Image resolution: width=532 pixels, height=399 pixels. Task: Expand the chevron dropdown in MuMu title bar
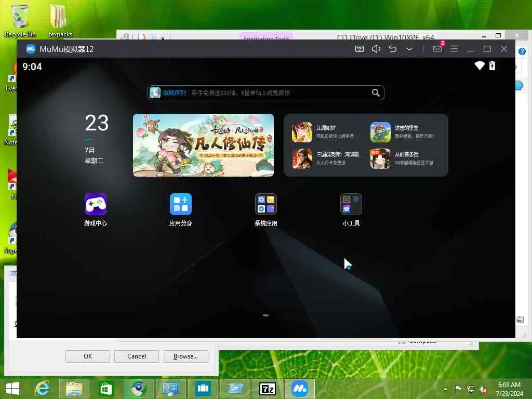(409, 49)
